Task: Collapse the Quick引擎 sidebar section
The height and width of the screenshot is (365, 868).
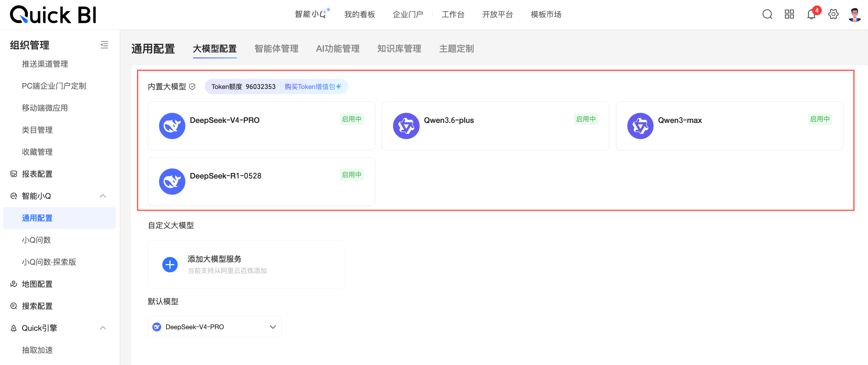Action: click(x=103, y=328)
